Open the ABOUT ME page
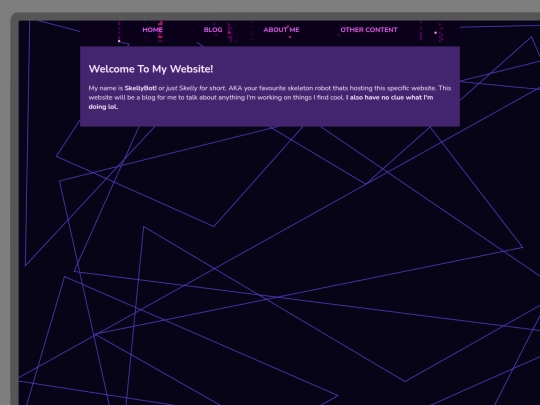The height and width of the screenshot is (405, 540). click(x=281, y=30)
